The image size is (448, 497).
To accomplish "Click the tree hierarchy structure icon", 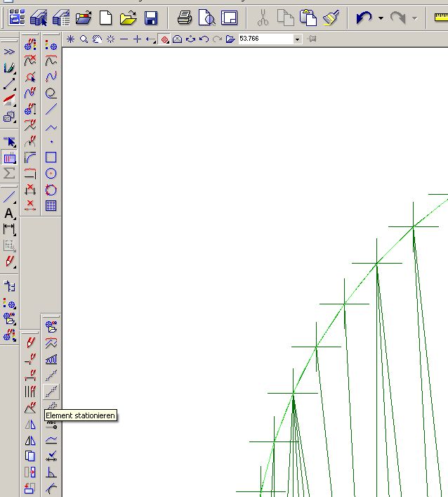I will 9,286.
